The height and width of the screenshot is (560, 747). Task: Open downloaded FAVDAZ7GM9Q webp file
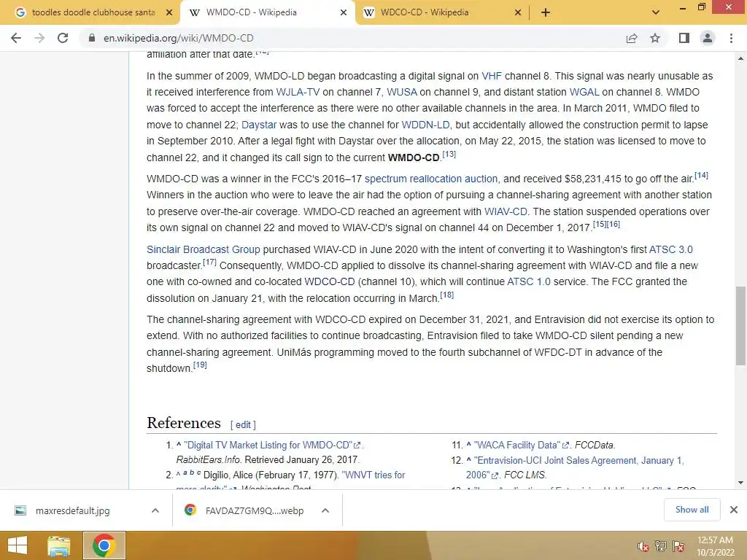(x=255, y=511)
